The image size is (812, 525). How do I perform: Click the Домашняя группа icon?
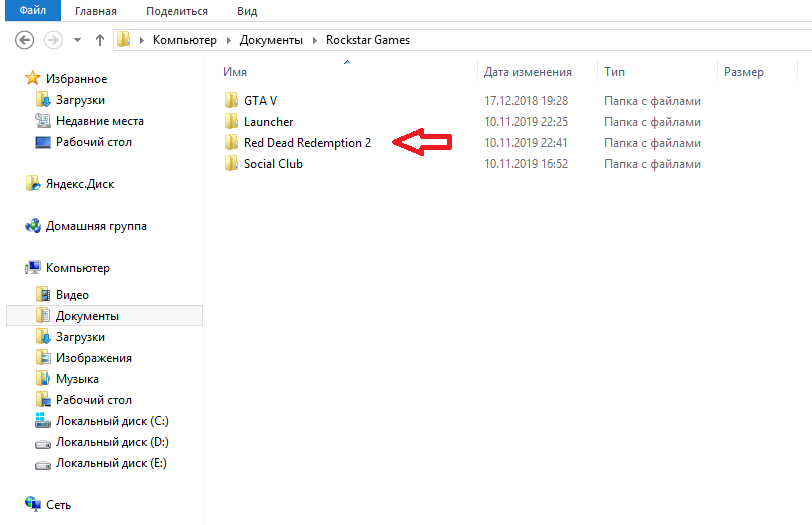(x=33, y=226)
